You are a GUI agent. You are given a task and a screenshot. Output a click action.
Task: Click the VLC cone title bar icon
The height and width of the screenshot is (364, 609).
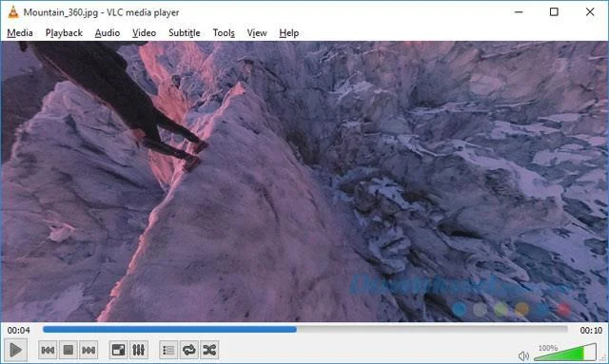[x=13, y=12]
